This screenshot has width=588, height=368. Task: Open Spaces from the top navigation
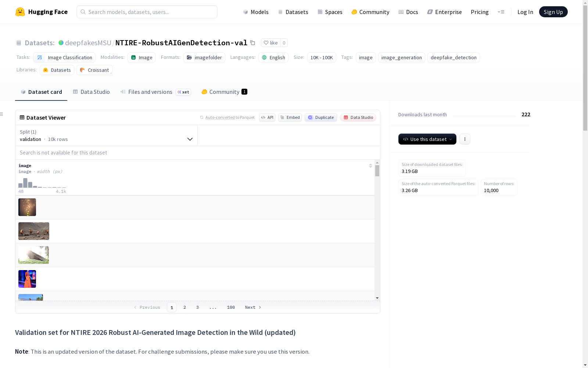pos(330,12)
